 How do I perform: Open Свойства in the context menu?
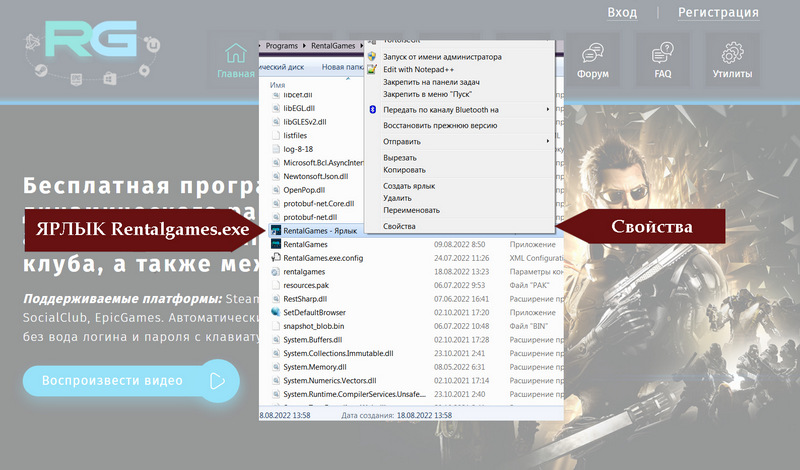tap(399, 226)
